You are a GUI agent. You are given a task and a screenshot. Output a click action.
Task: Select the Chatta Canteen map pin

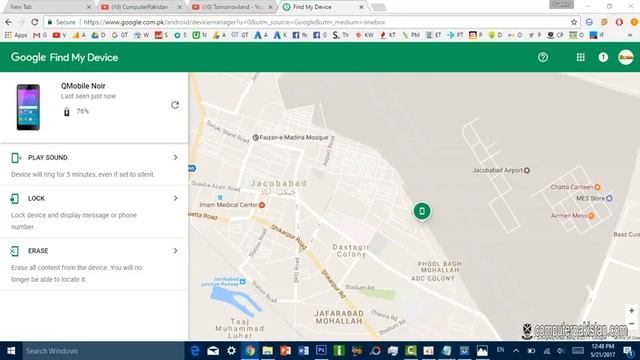tap(597, 187)
